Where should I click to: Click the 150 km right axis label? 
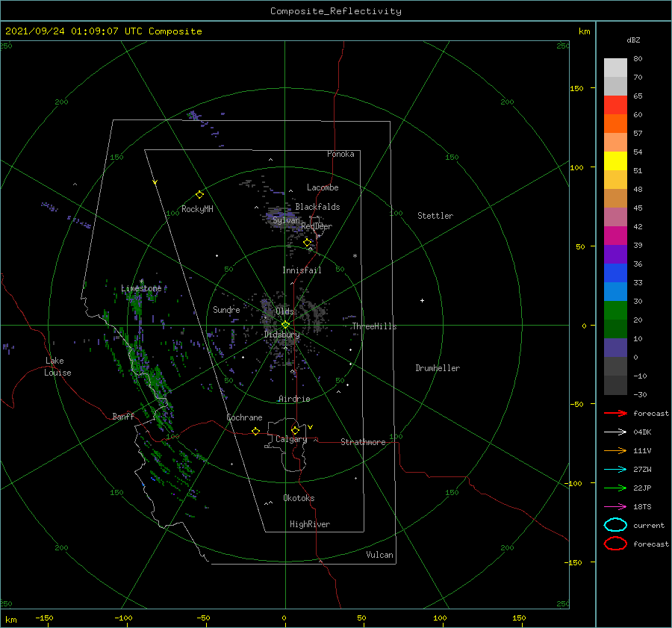click(x=576, y=88)
